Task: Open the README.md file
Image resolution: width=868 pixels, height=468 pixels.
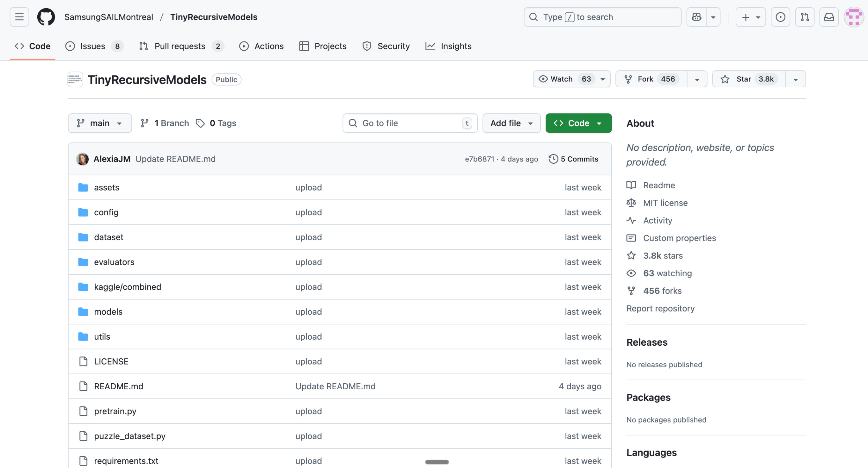Action: click(x=119, y=386)
